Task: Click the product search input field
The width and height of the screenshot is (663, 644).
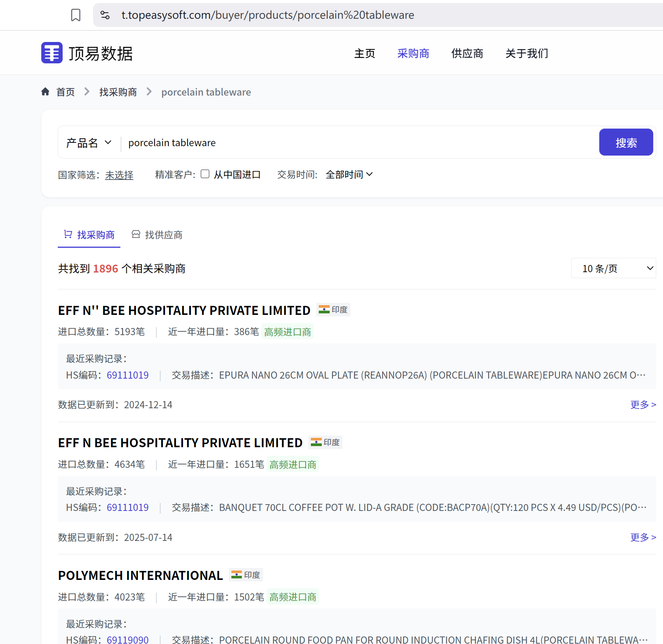Action: point(360,143)
